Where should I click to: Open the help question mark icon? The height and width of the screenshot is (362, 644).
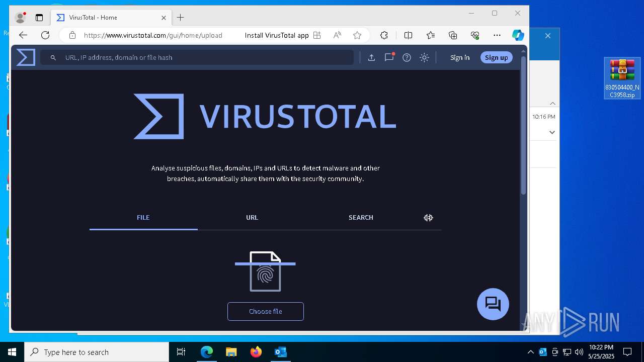pos(407,57)
